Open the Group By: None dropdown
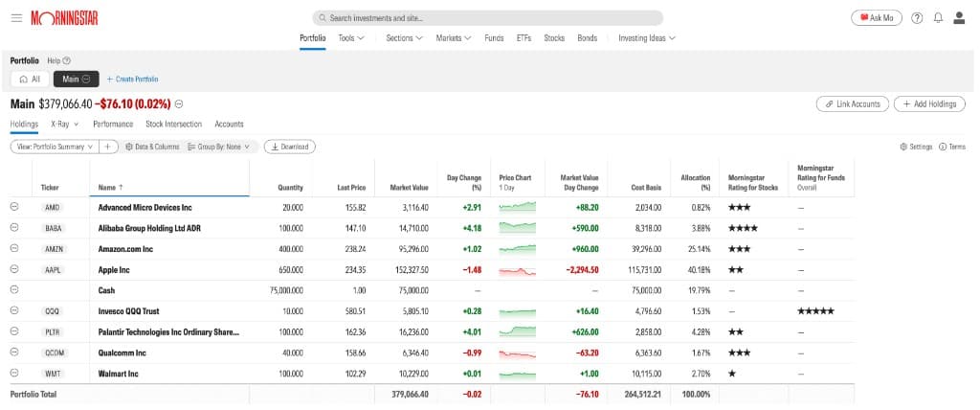Screen dimensions: 980x410 pyautogui.click(x=219, y=147)
